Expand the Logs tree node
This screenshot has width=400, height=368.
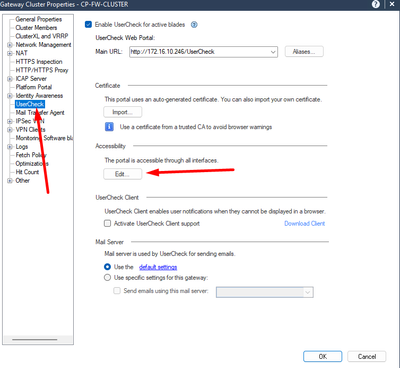pyautogui.click(x=10, y=147)
